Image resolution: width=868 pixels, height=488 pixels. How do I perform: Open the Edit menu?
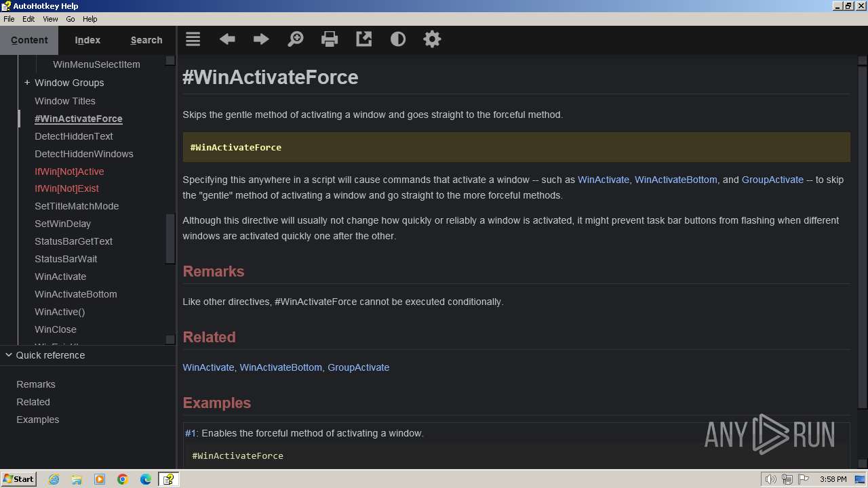28,19
